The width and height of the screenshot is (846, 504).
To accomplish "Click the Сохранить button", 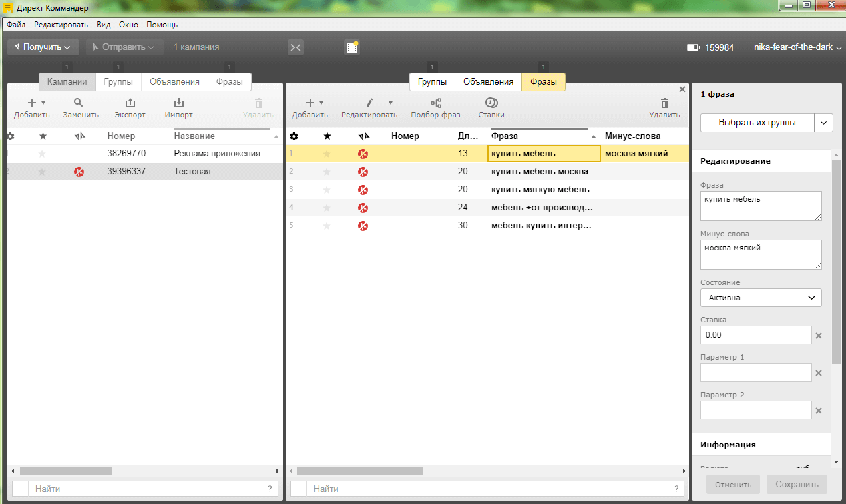I will (x=797, y=485).
